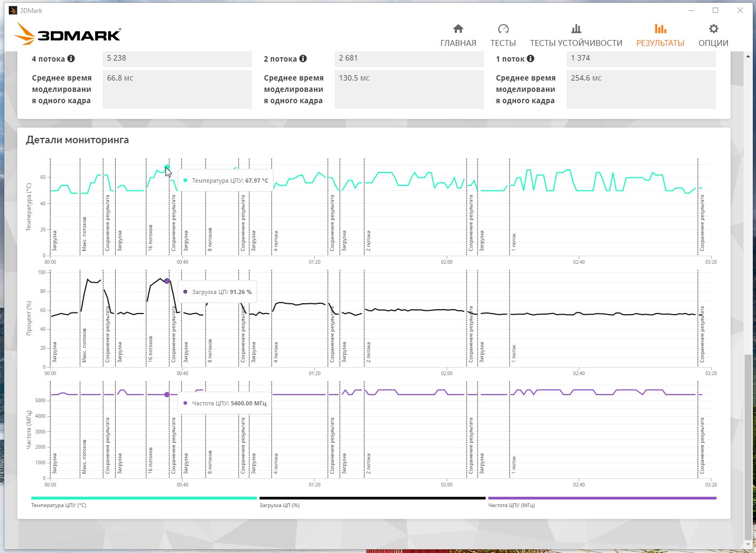This screenshot has height=553, width=756.
Task: Click the highlighted purple point on the frequency chart
Action: tap(167, 395)
